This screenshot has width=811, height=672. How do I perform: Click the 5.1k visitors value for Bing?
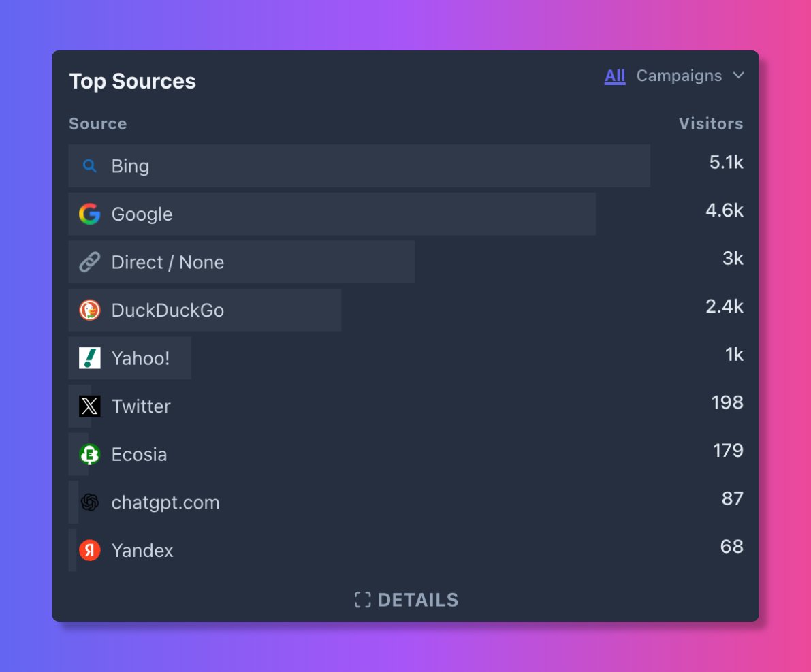(726, 163)
